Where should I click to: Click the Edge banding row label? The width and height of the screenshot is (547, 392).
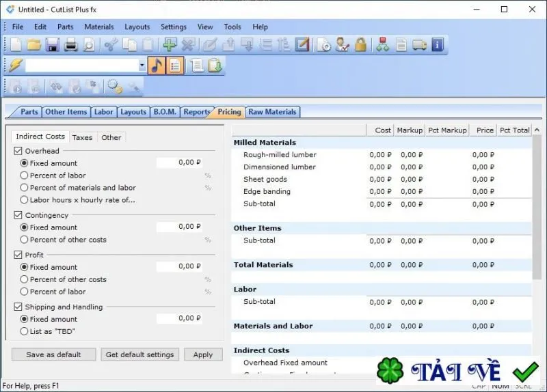point(267,191)
